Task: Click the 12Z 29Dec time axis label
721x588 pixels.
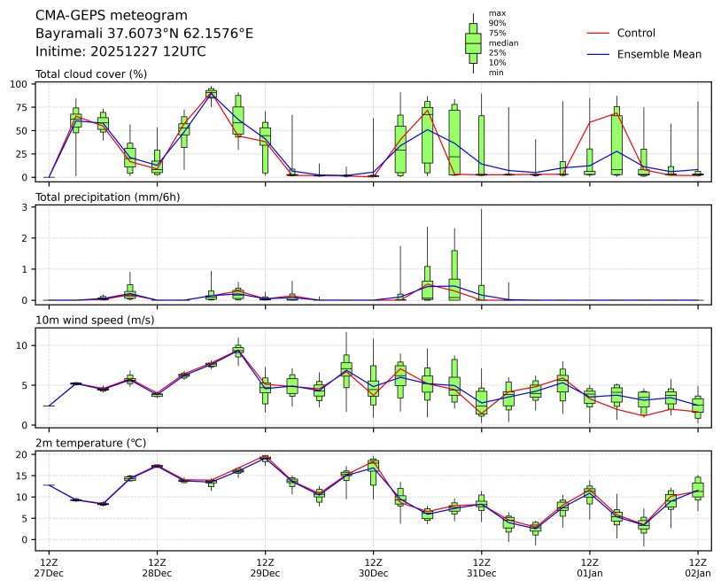Action: pyautogui.click(x=265, y=568)
